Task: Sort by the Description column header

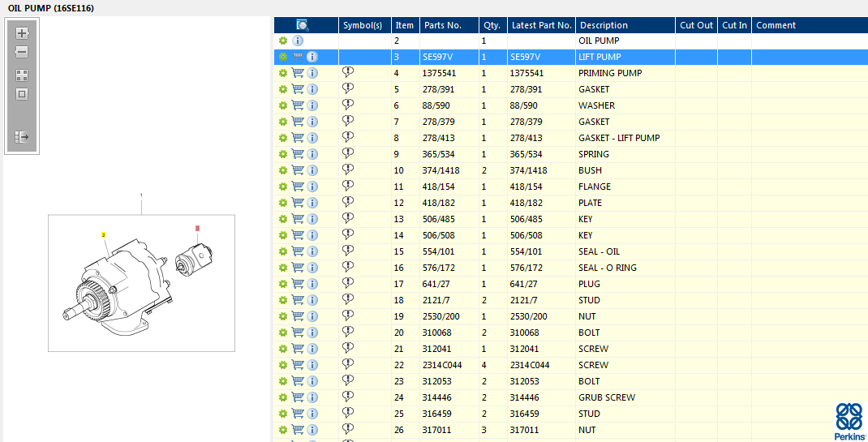Action: (604, 25)
